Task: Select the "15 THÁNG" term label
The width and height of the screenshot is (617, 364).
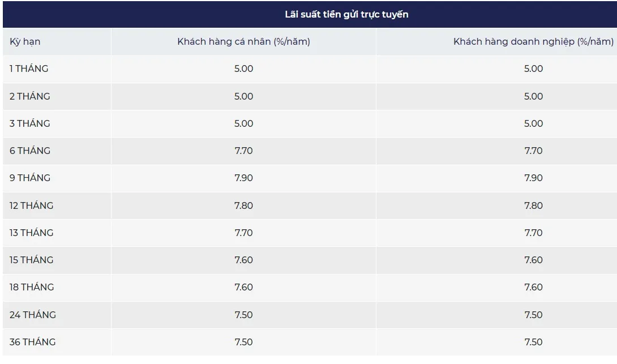Action: click(31, 260)
